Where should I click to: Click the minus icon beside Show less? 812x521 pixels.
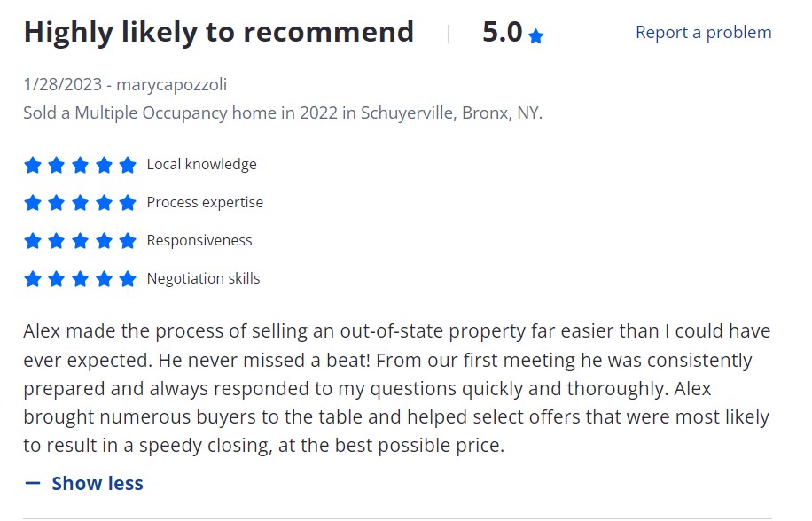(x=33, y=483)
